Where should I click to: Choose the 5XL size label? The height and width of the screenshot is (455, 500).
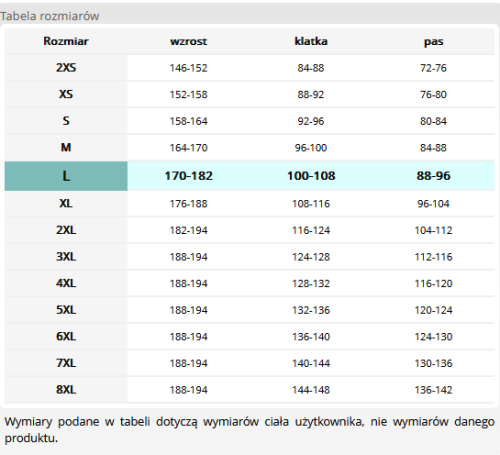tap(66, 310)
